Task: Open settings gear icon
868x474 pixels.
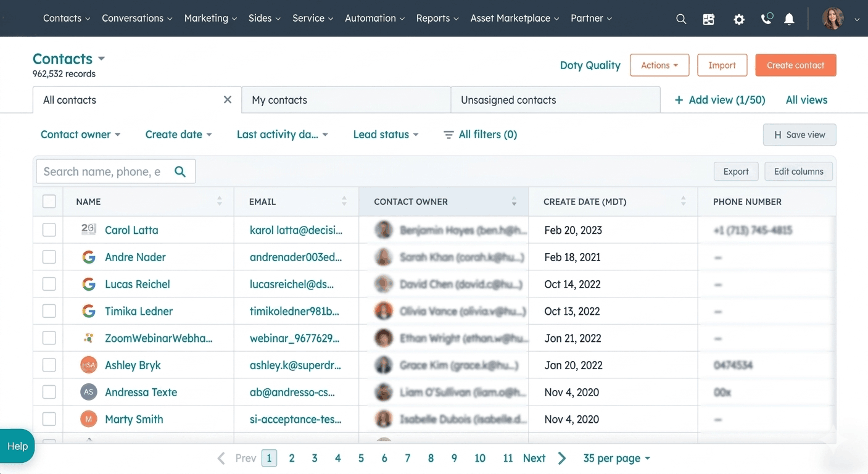Action: (738, 19)
